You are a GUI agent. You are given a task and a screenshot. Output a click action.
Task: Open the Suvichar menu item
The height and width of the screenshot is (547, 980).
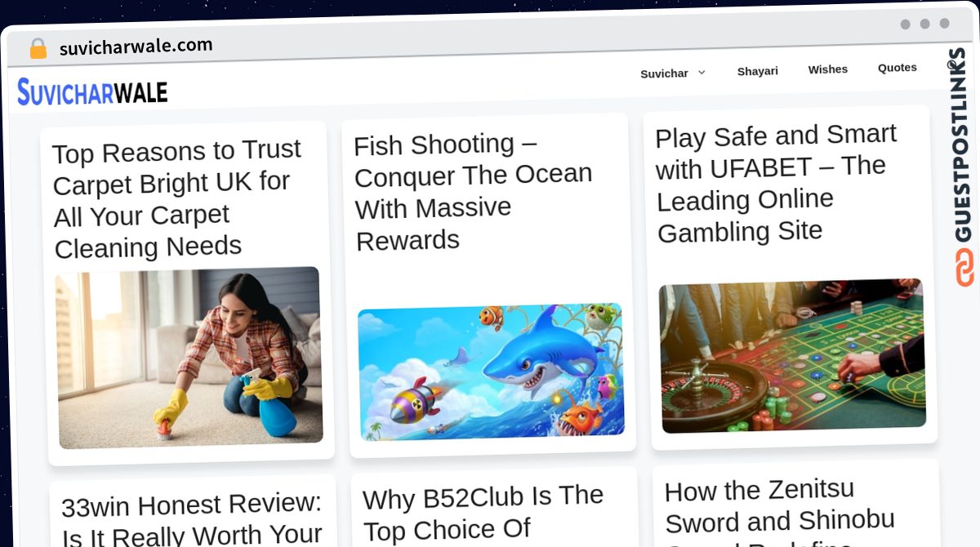[664, 73]
